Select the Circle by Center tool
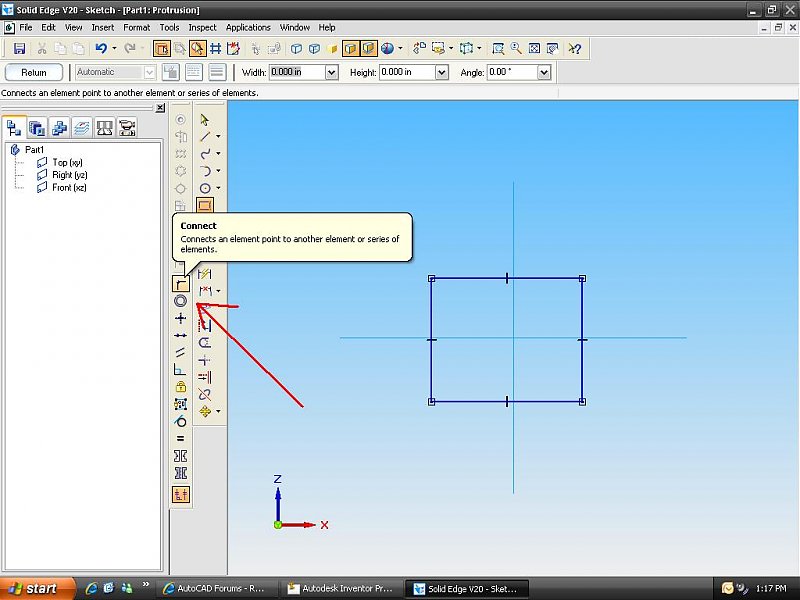This screenshot has width=800, height=600. coord(205,188)
